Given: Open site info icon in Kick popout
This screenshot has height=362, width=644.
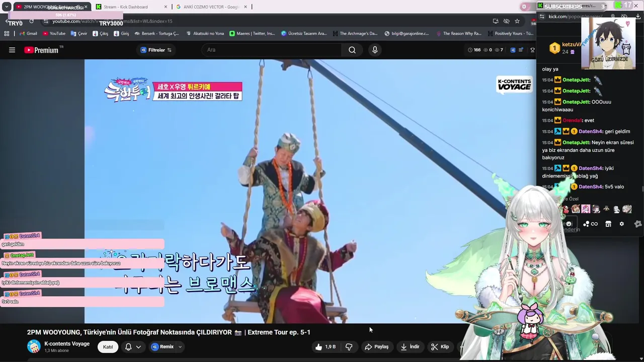Looking at the screenshot, I should (542, 17).
